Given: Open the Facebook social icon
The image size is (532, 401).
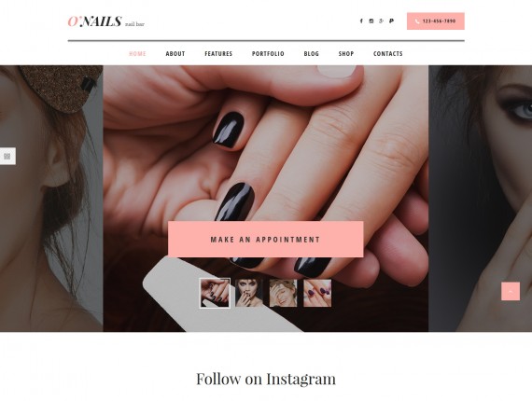Looking at the screenshot, I should (x=361, y=21).
